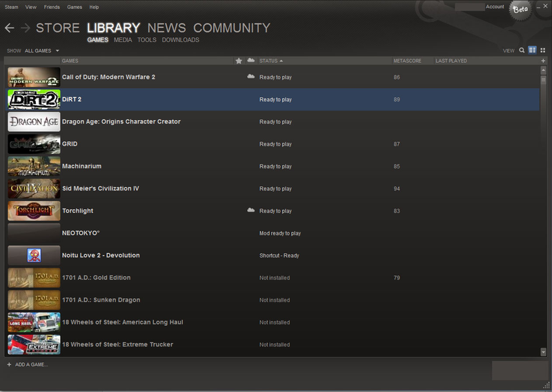Click the Shortcut - Ready status
This screenshot has width=552, height=392.
click(x=279, y=255)
